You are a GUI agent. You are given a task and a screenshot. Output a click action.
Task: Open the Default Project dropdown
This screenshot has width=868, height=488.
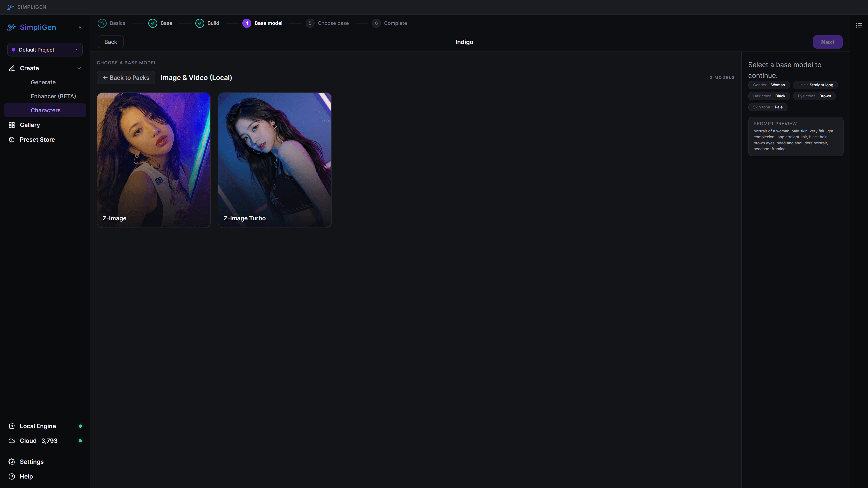point(45,50)
